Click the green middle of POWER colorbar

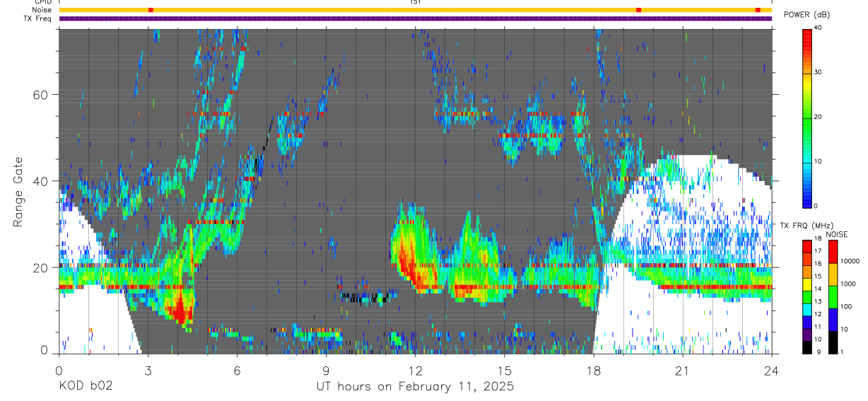[807, 117]
